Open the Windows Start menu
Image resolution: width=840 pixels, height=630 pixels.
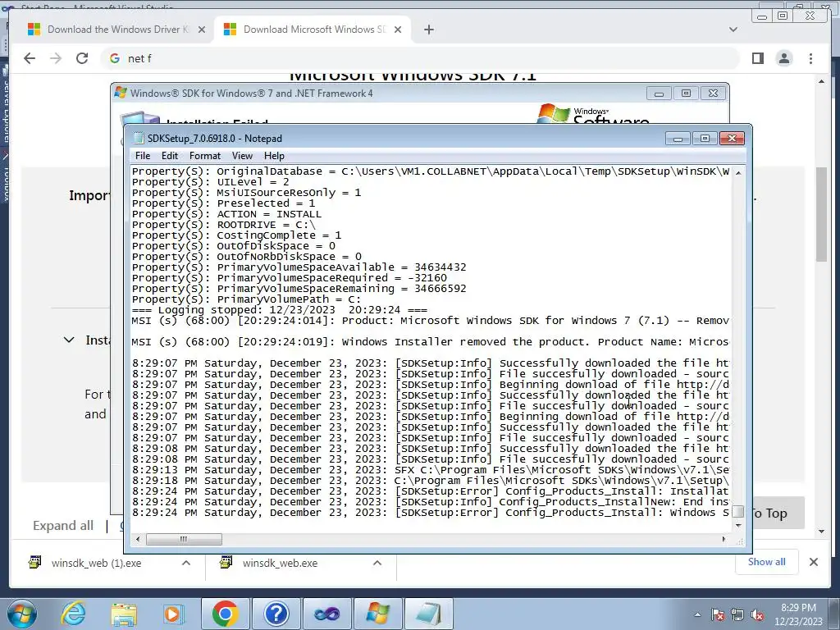[22, 614]
